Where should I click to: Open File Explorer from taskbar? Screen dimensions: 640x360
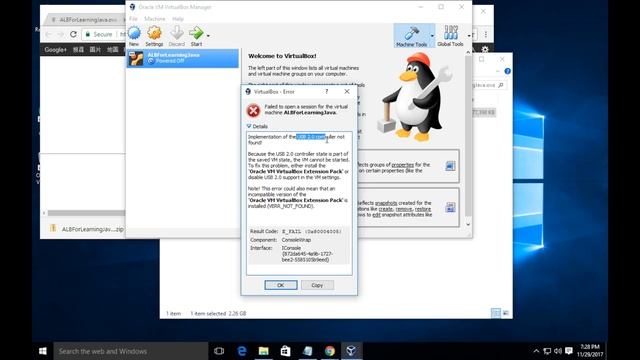click(264, 351)
